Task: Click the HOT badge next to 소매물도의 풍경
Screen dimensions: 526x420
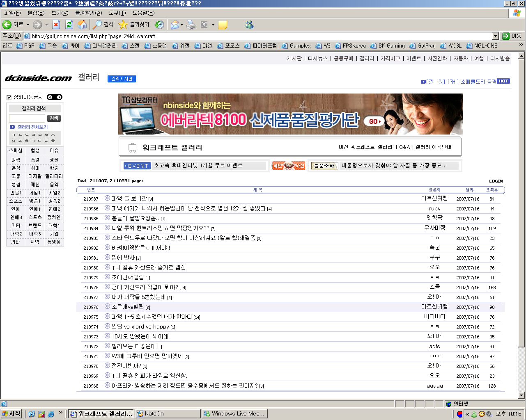Action: 503,81
